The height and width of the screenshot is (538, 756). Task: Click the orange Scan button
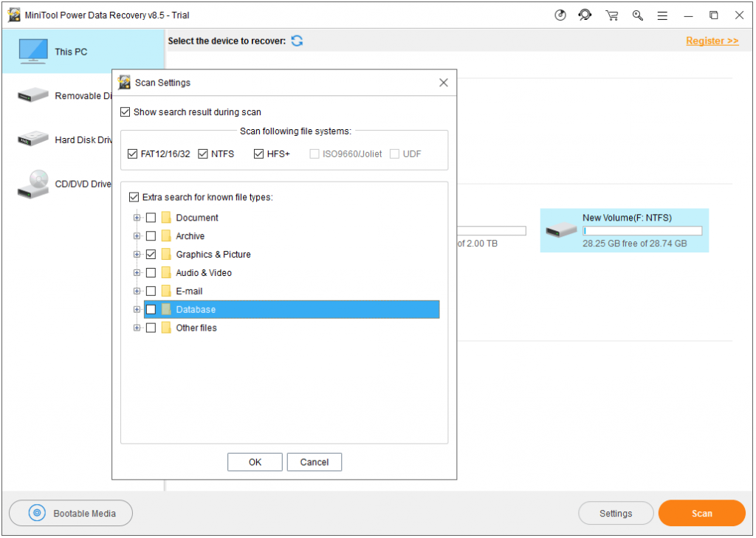coord(702,514)
